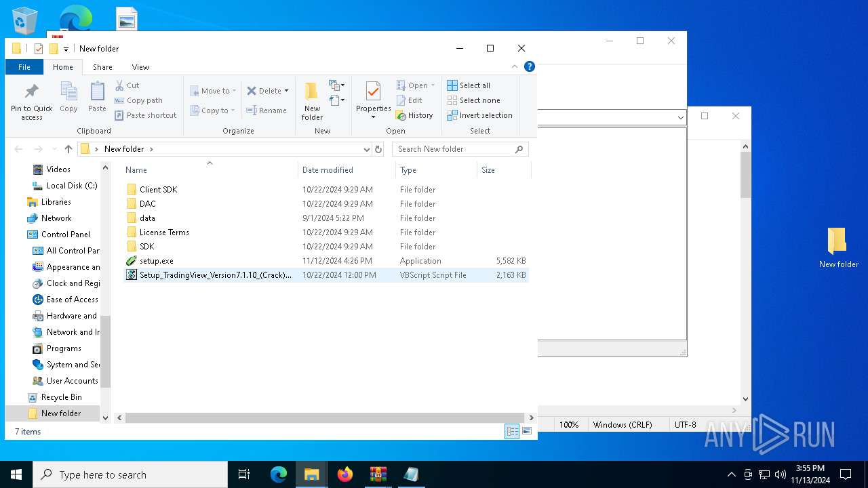Expand the address bar history dropdown
The width and height of the screenshot is (868, 488).
tap(366, 149)
